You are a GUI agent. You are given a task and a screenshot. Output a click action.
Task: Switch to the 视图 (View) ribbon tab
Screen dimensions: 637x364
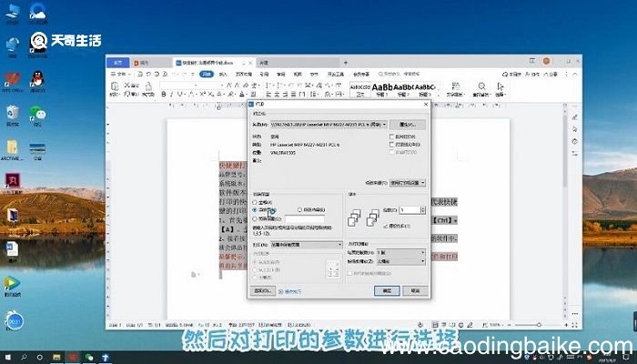pyautogui.click(x=298, y=75)
